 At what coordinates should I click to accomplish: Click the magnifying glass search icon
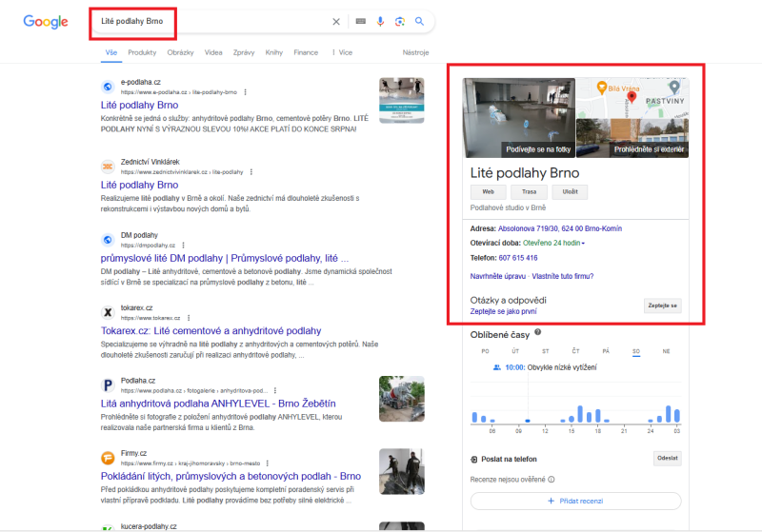click(419, 21)
